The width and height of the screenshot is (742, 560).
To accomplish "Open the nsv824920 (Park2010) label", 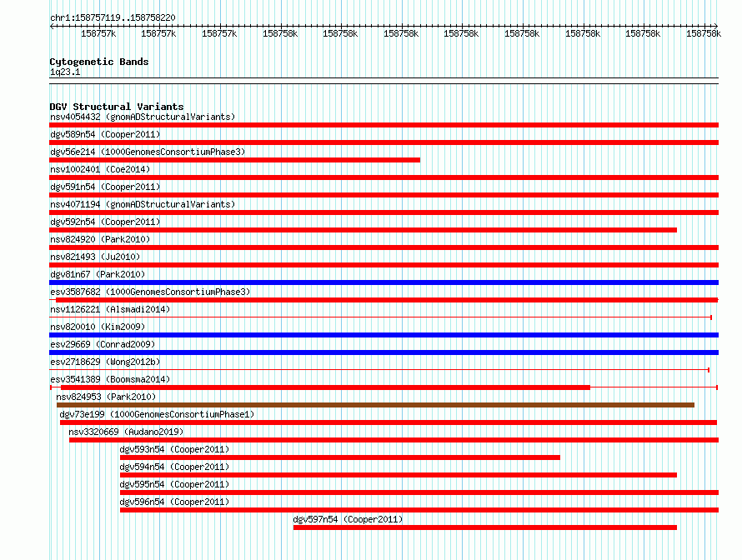I will [100, 239].
